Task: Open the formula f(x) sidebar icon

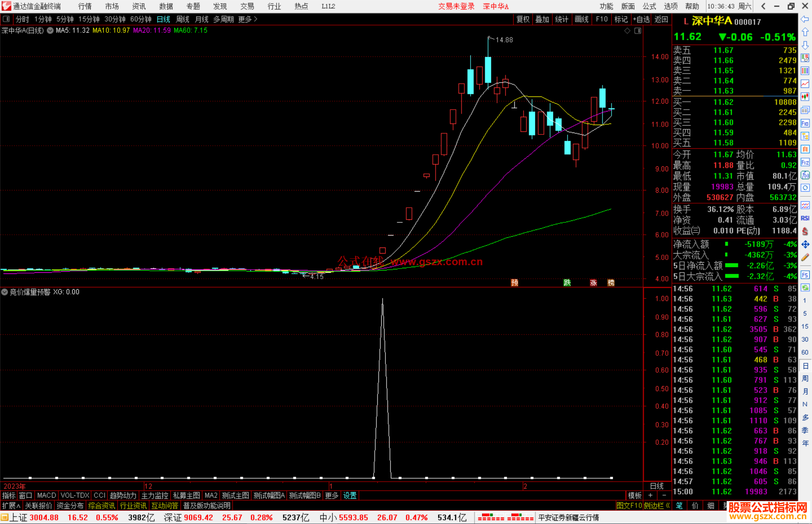Action: click(x=805, y=175)
